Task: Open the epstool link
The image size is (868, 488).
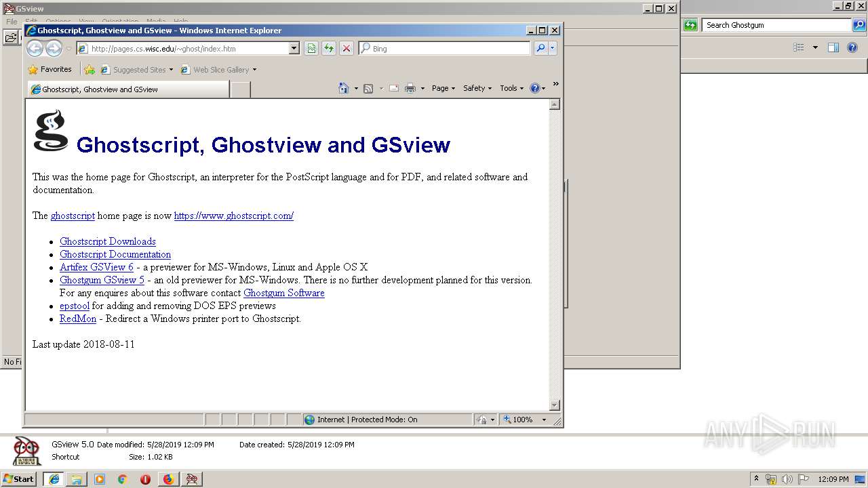Action: (x=75, y=306)
